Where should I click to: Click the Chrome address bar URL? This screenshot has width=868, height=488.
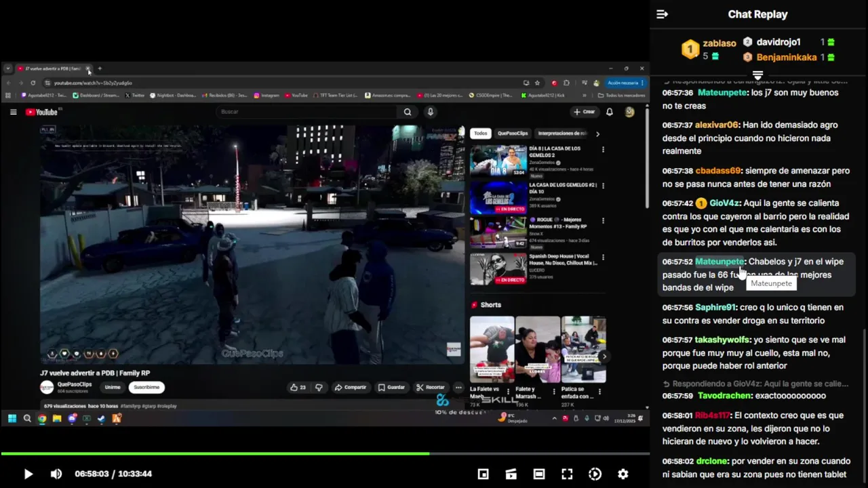[93, 83]
